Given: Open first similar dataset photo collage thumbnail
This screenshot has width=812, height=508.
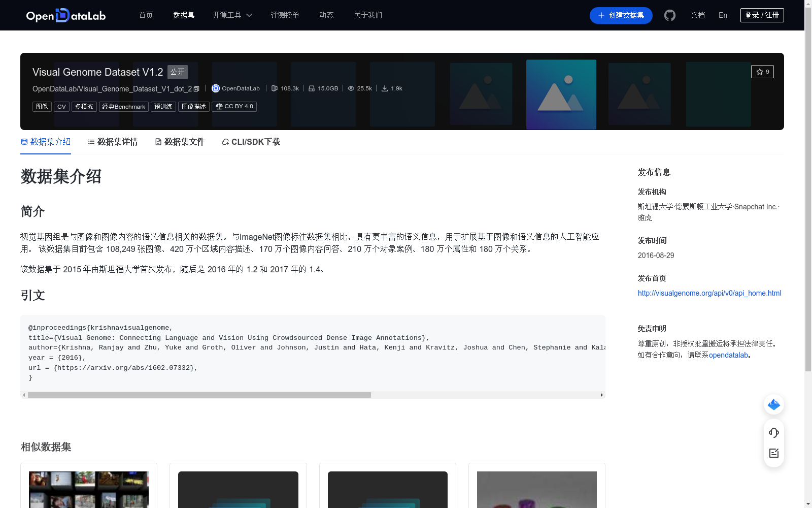Looking at the screenshot, I should [89, 490].
